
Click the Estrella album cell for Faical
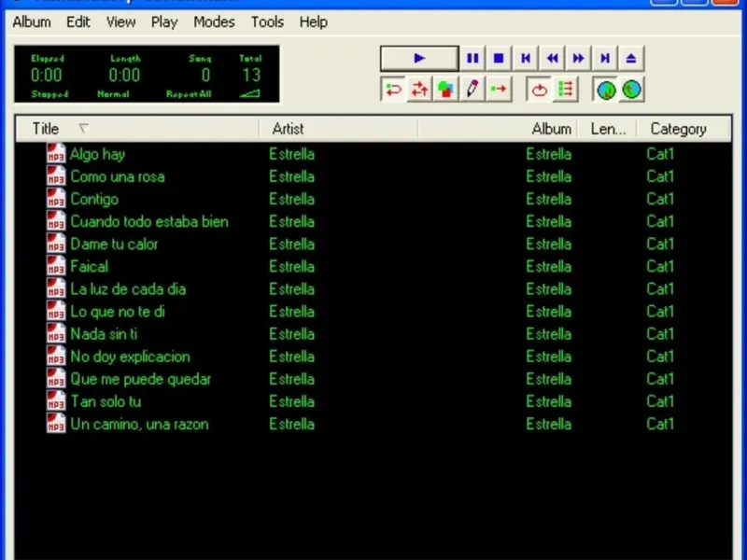[548, 266]
